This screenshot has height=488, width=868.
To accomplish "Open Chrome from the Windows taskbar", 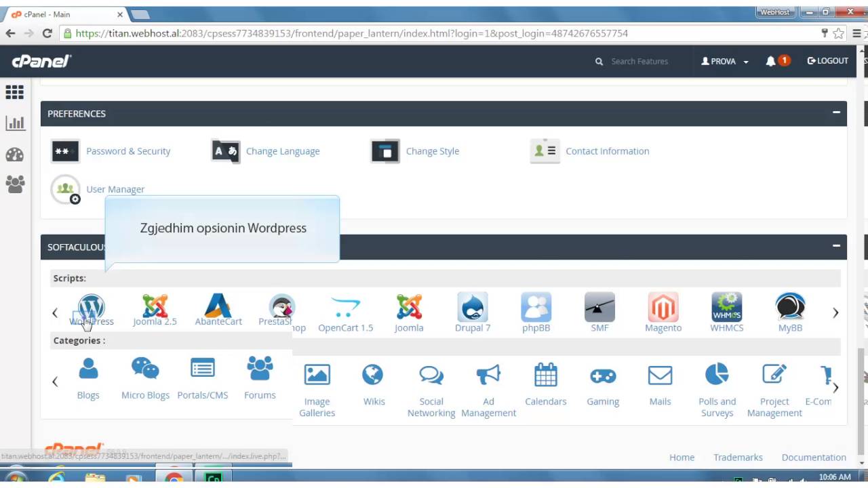I will [174, 479].
